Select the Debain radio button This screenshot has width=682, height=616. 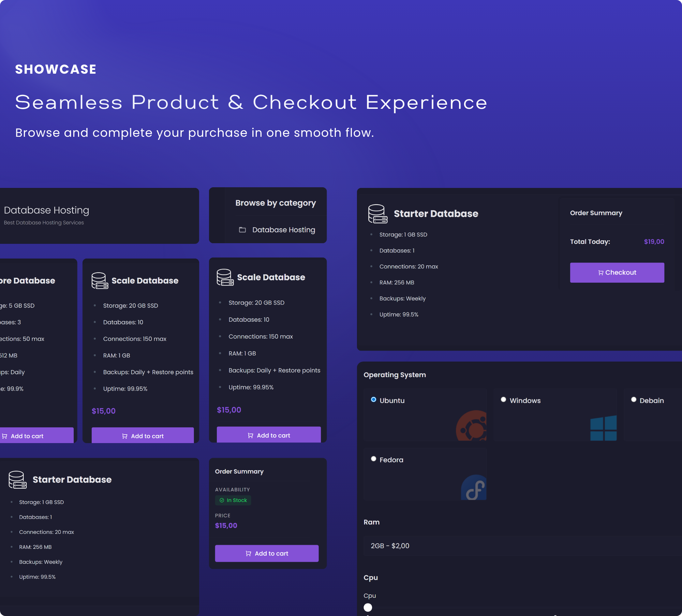coord(634,400)
